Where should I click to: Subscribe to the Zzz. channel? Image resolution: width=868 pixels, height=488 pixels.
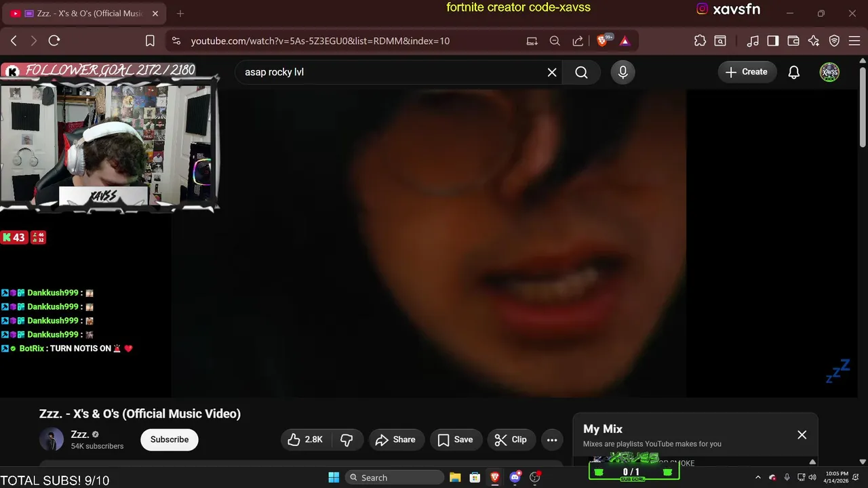pos(170,439)
